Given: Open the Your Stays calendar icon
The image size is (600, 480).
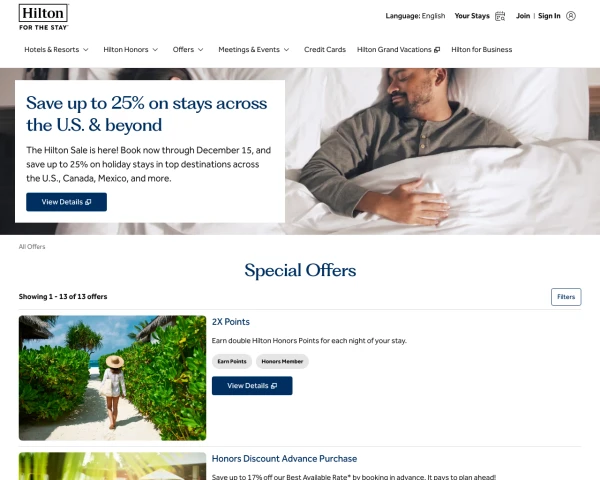Looking at the screenshot, I should point(500,16).
